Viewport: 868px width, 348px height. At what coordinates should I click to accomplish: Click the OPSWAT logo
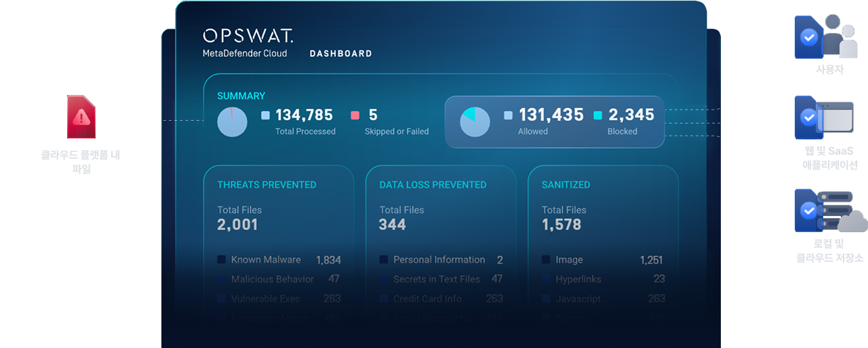(248, 36)
